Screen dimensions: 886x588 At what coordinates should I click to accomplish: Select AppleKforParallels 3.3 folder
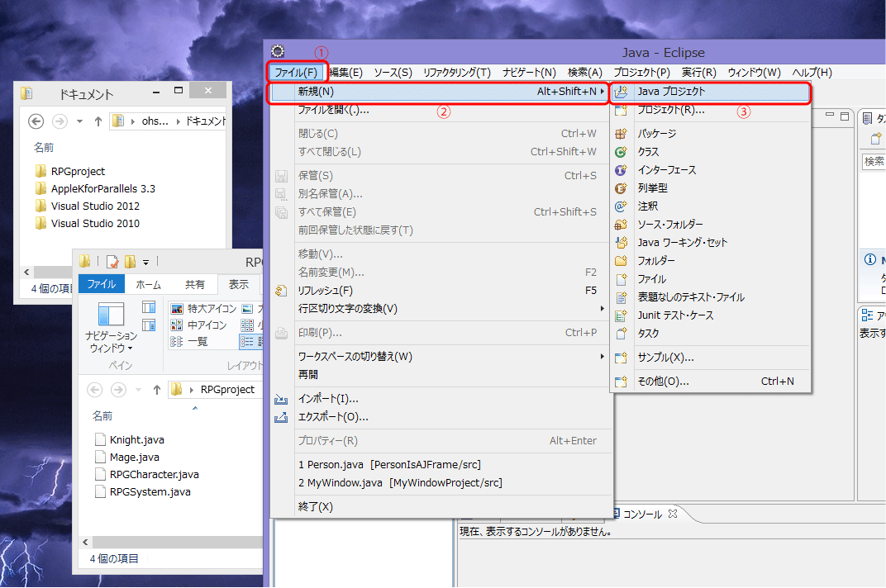pyautogui.click(x=102, y=188)
